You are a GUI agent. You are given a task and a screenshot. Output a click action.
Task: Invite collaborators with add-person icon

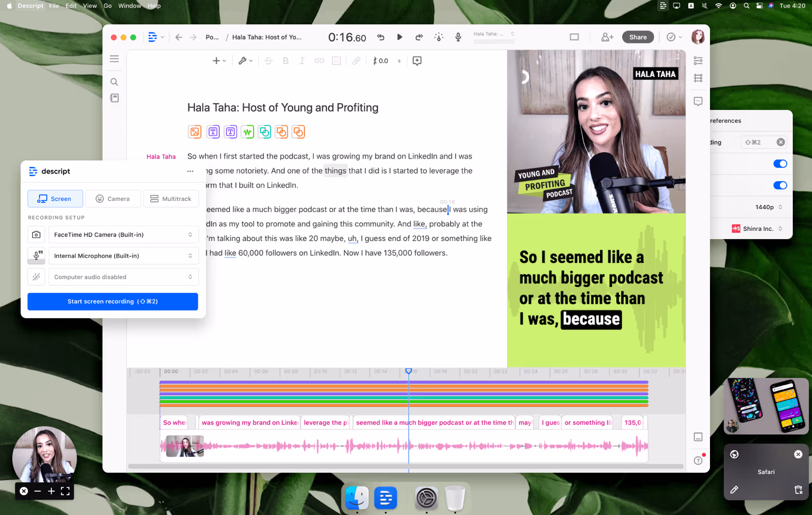click(x=607, y=37)
